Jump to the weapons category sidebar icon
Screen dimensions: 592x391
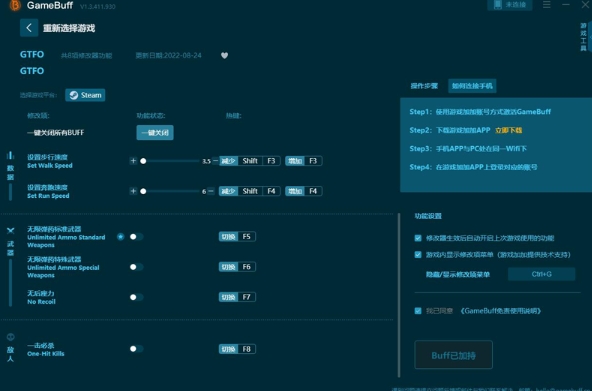pos(11,230)
